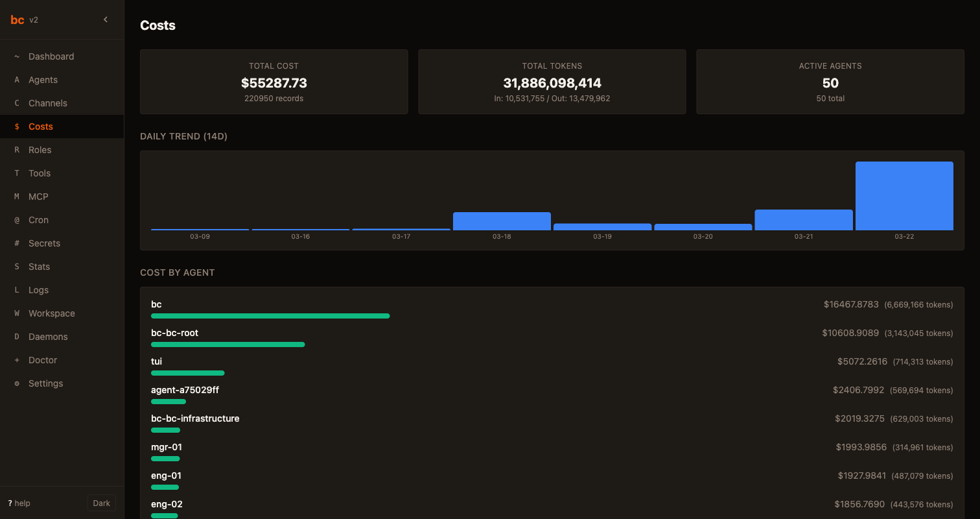The image size is (980, 519).
Task: Click the C icon beside Channels
Action: coord(17,103)
